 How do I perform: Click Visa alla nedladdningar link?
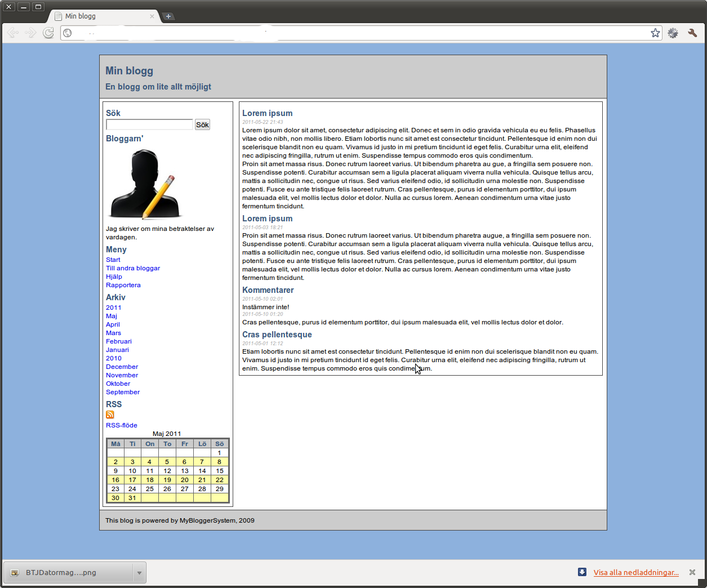tap(635, 572)
